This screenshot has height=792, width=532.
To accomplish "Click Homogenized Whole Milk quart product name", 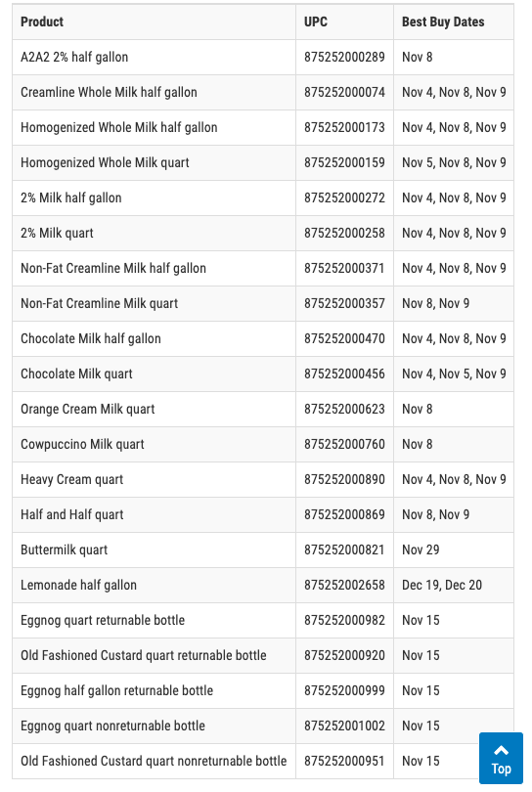I will (105, 162).
